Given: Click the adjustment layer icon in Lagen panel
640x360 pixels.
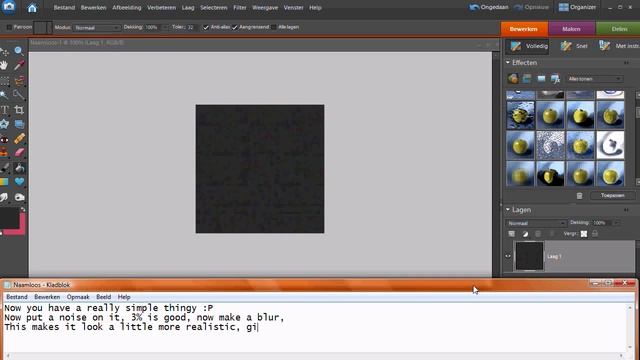Looking at the screenshot, I should pyautogui.click(x=525, y=234).
